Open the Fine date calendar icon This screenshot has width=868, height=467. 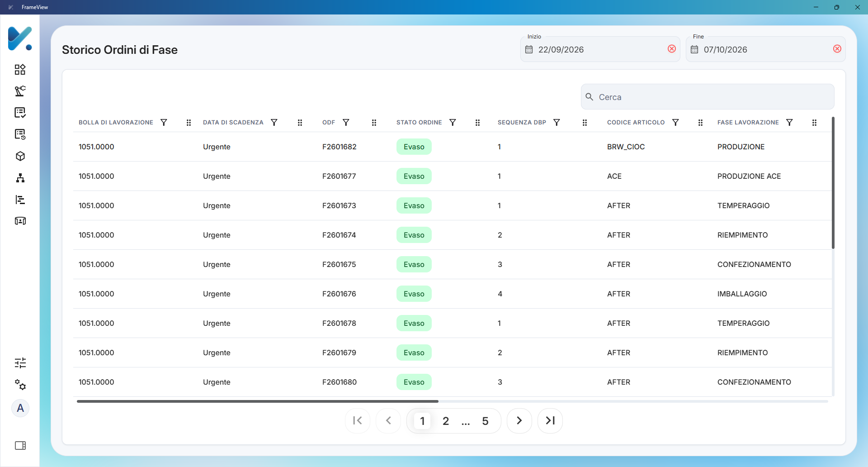point(694,49)
